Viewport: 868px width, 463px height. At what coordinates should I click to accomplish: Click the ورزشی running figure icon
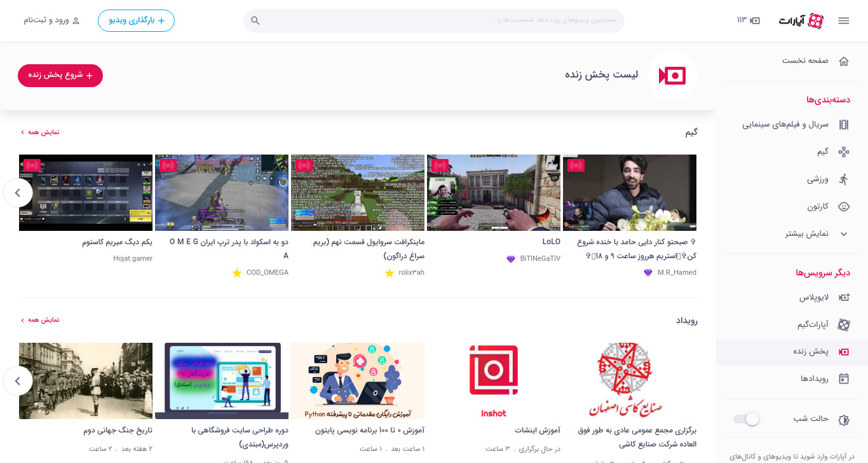[x=844, y=179]
